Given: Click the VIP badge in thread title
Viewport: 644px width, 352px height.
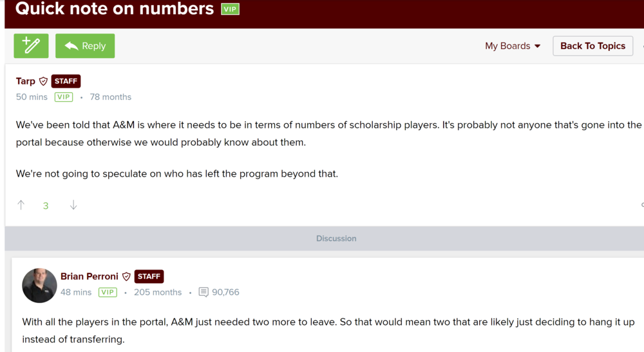Looking at the screenshot, I should (x=230, y=9).
